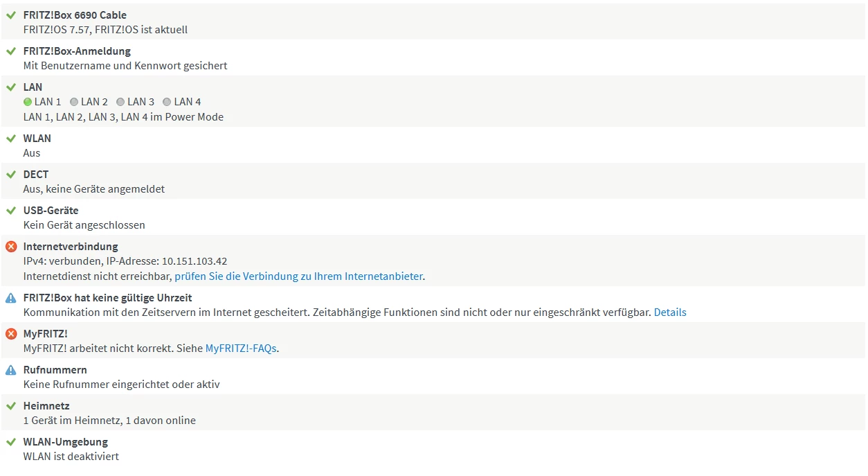The height and width of the screenshot is (476, 868).
Task: Click 'Aus, keine Geräte angemeldet'
Action: (94, 189)
